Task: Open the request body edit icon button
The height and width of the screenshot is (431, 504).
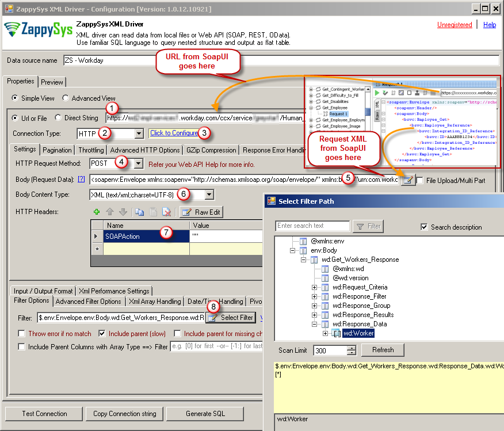Action: click(x=407, y=180)
